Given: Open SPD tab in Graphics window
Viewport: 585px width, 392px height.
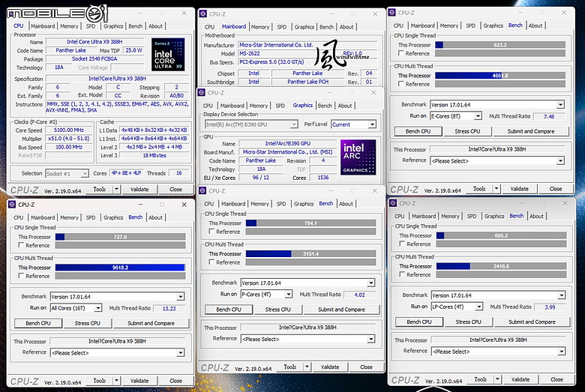Looking at the screenshot, I should tap(280, 106).
